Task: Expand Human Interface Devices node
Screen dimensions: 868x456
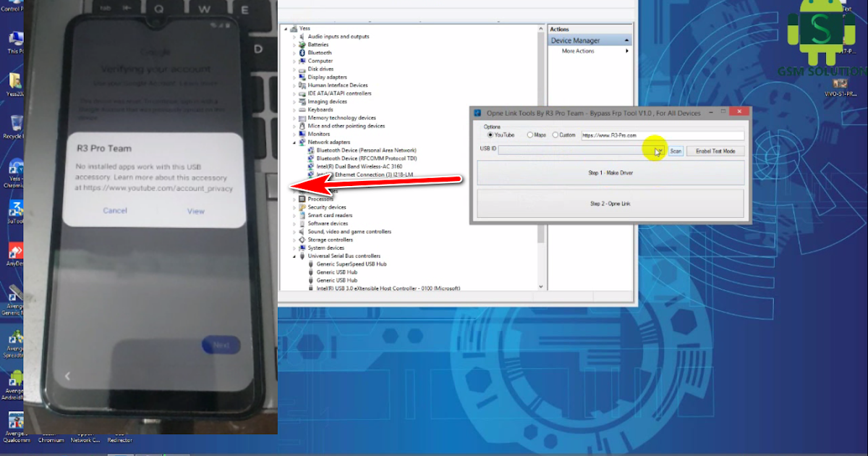Action: [294, 85]
